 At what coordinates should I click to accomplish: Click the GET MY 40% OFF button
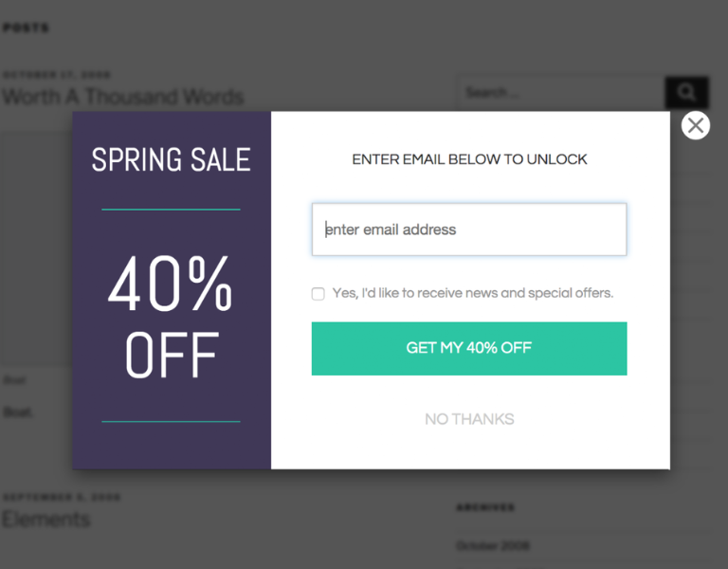[469, 348]
